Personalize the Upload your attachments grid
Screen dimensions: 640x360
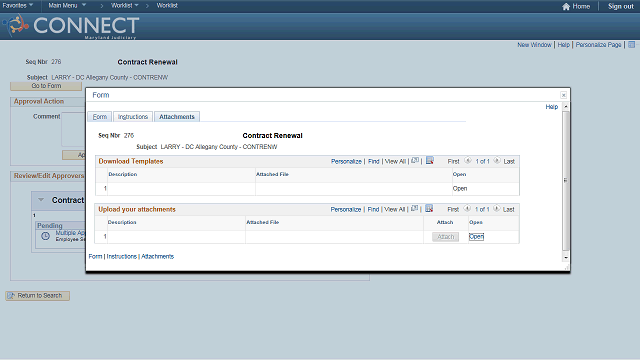[x=346, y=209]
